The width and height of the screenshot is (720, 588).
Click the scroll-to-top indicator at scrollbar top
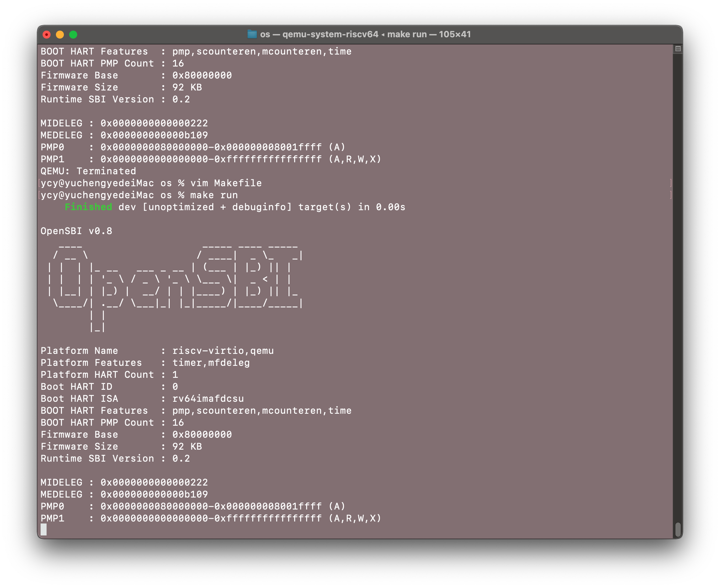coord(677,50)
